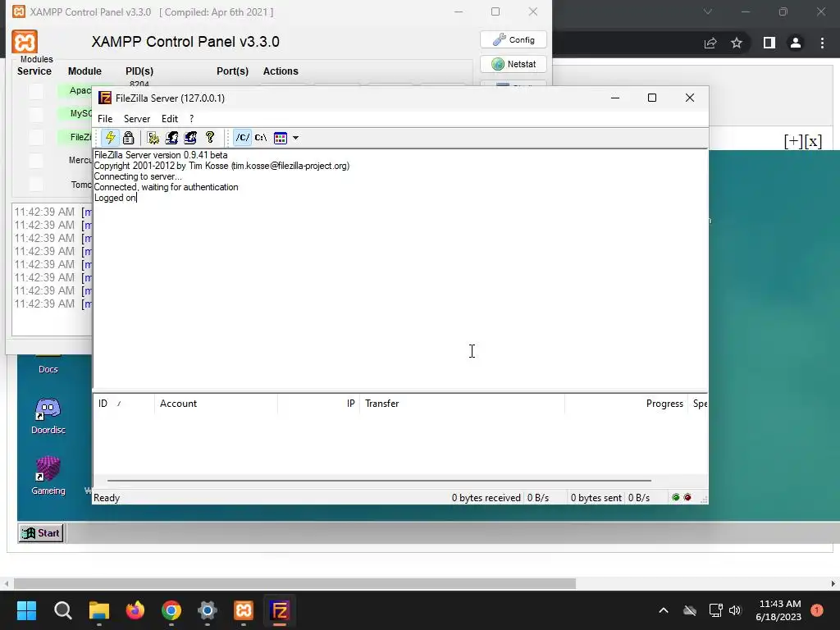Click the 'Logged on' log line
This screenshot has width=840, height=630.
click(x=115, y=198)
